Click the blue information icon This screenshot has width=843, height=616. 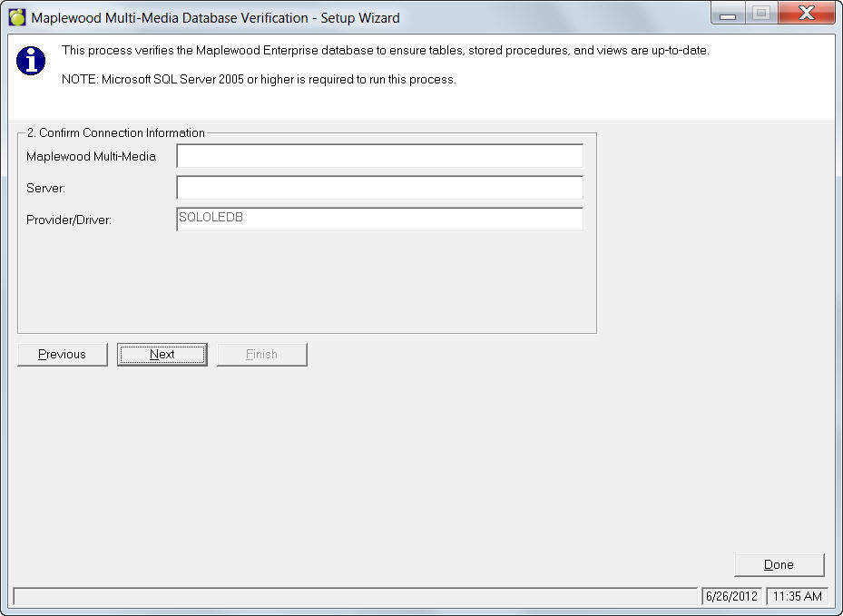point(32,61)
